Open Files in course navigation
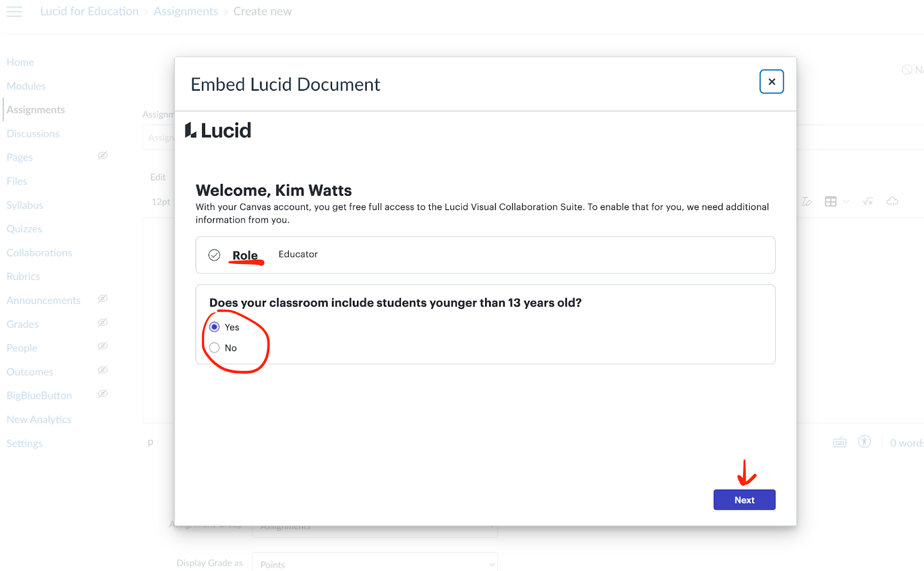The image size is (924, 571). tap(17, 181)
